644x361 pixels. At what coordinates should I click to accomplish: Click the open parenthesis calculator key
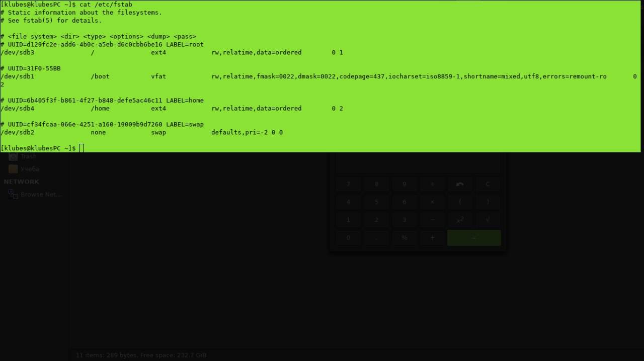click(460, 202)
